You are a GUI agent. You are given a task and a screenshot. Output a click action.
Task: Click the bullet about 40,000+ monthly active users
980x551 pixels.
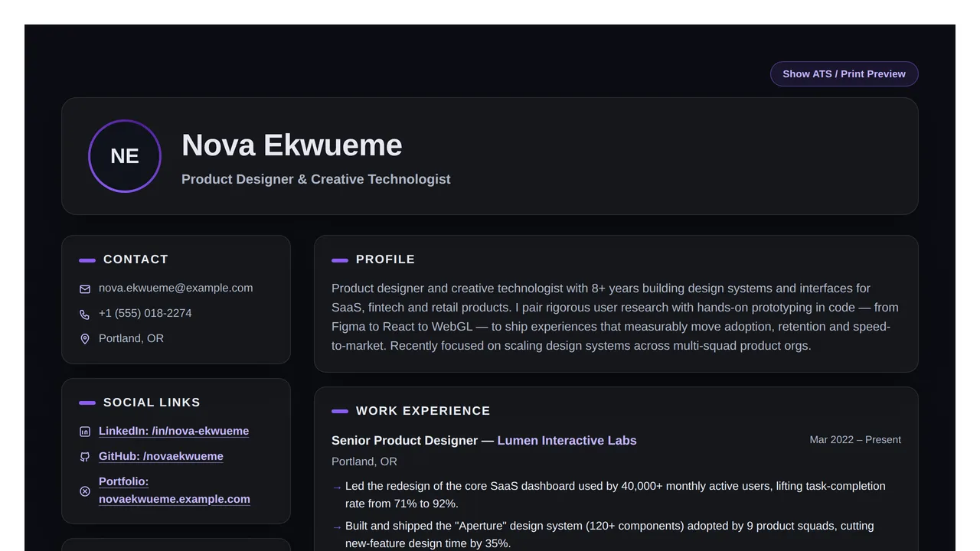point(616,494)
